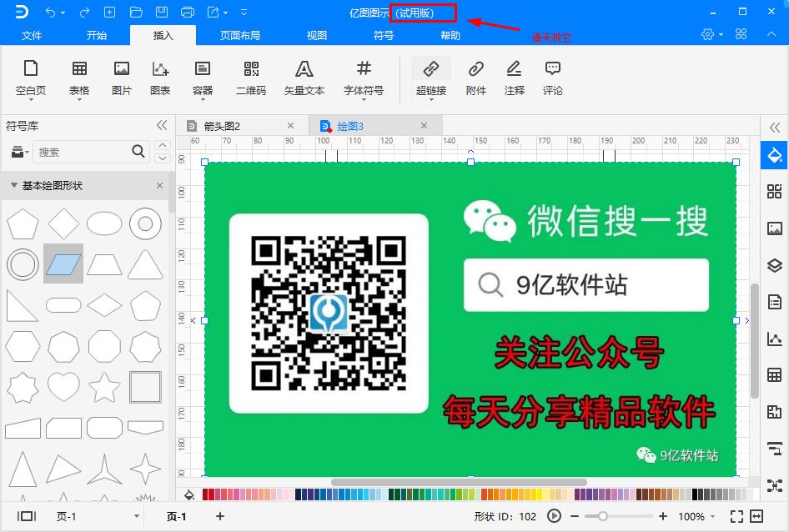The width and height of the screenshot is (789, 532).
Task: Collapse the ribbon with the top-right chevron
Action: (771, 33)
